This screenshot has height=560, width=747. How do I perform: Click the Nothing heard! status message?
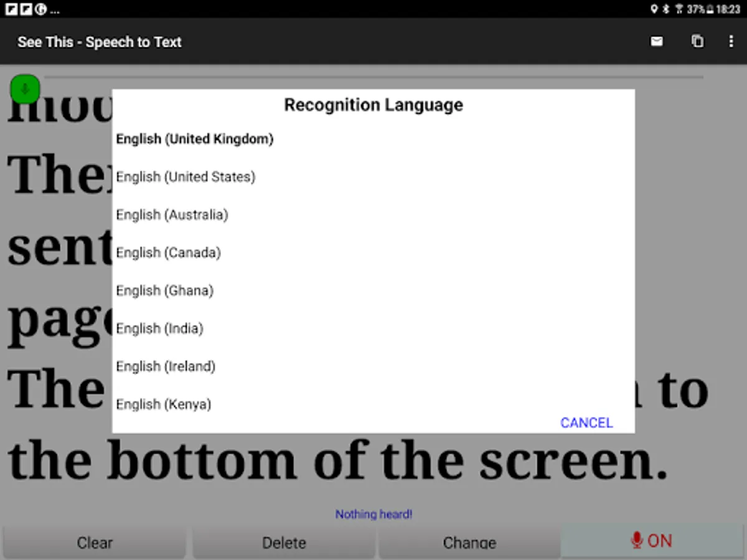[x=374, y=514]
